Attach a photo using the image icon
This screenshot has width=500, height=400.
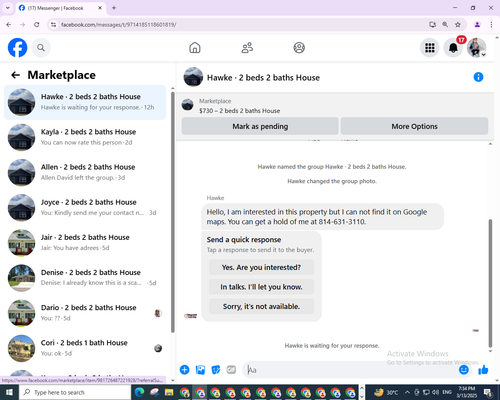[x=200, y=370]
